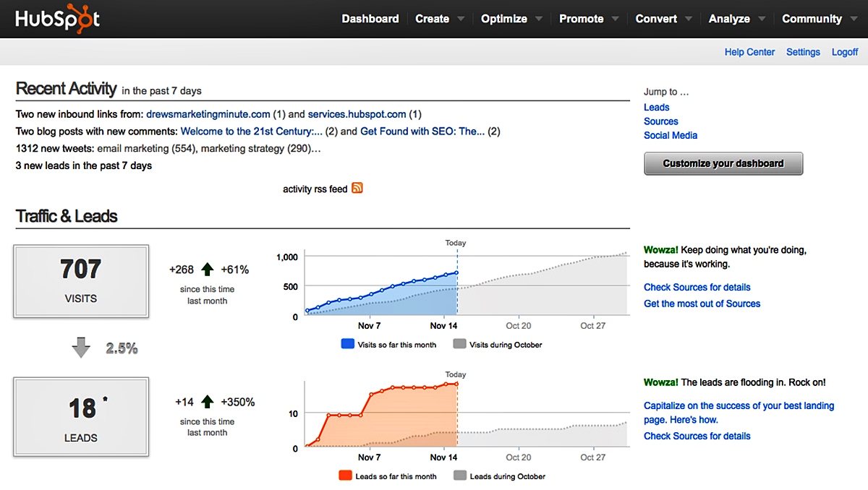Click Capitalize on the success landing page link
The width and height of the screenshot is (868, 490).
click(x=739, y=413)
